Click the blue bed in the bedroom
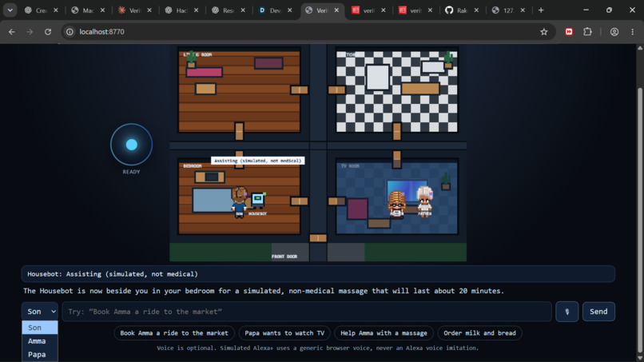The image size is (644, 362). (x=212, y=200)
